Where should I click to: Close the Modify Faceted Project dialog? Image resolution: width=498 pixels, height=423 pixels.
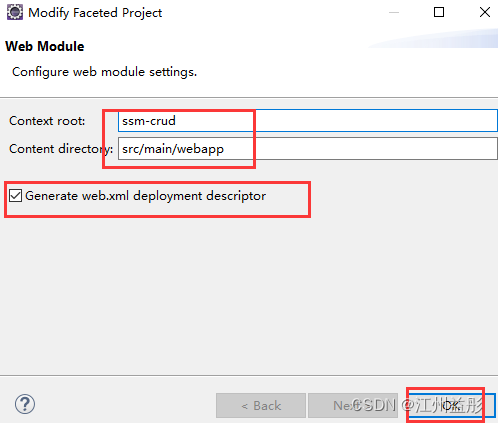pos(485,12)
